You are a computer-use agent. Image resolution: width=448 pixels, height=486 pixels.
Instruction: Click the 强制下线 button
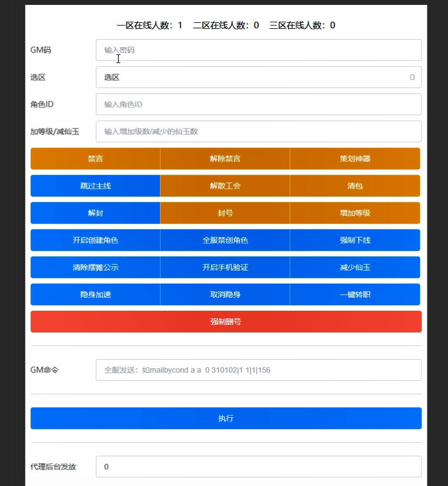point(355,240)
